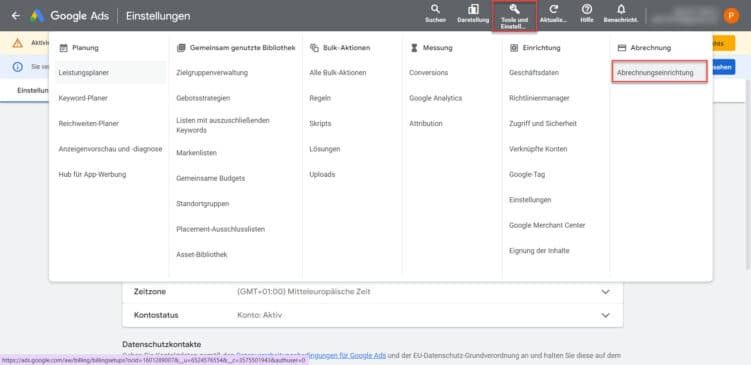This screenshot has height=365, width=751.
Task: Open Reichweiten-Planer
Action: click(89, 124)
